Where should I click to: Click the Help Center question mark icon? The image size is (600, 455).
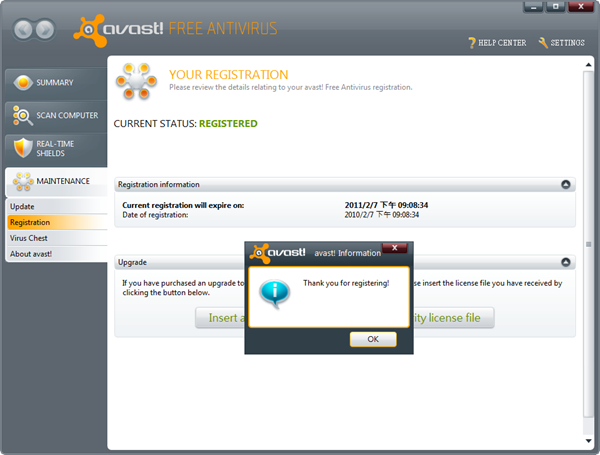click(472, 43)
